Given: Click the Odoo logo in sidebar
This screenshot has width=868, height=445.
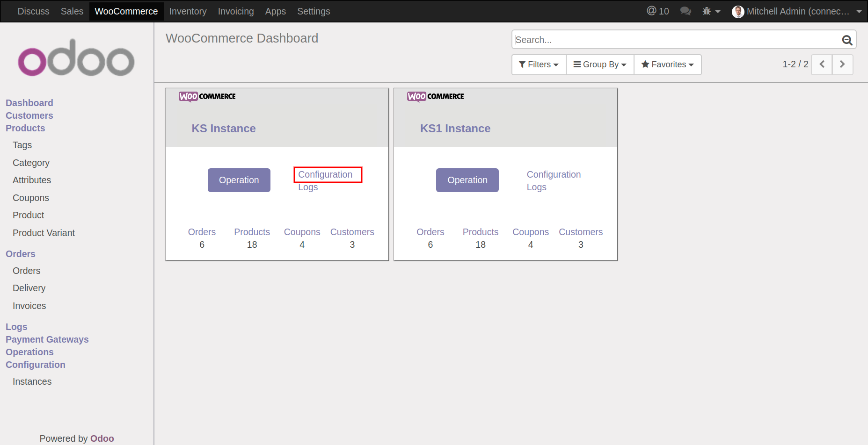Looking at the screenshot, I should pyautogui.click(x=76, y=58).
